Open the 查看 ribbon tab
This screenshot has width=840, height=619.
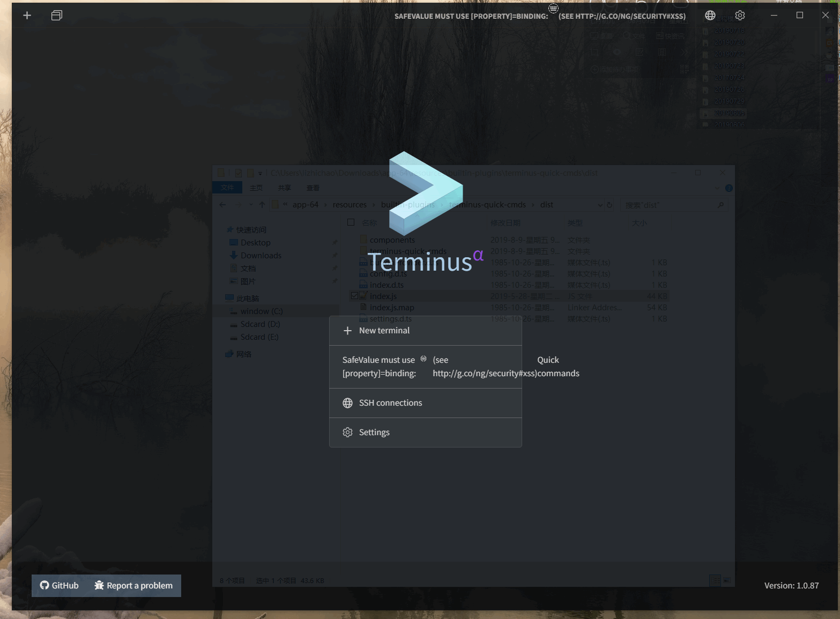point(313,188)
